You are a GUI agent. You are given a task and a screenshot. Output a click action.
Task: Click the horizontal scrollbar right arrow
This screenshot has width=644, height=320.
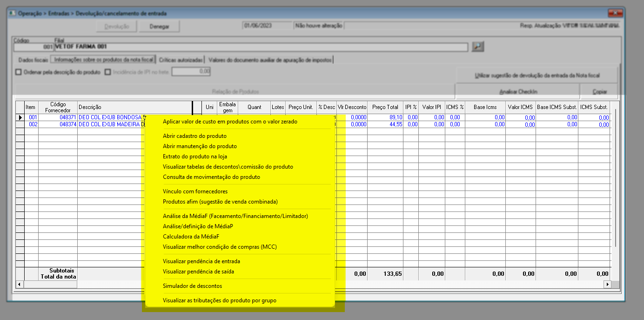(x=607, y=284)
